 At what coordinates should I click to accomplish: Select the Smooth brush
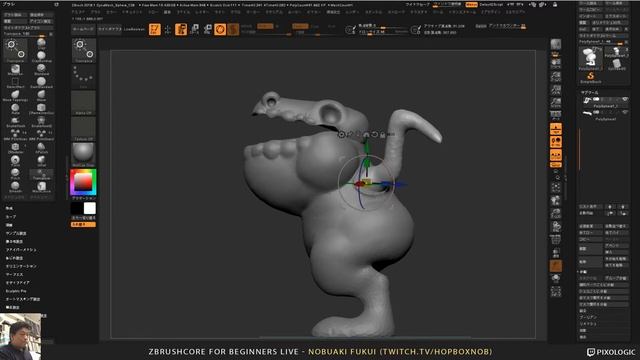tap(15, 187)
